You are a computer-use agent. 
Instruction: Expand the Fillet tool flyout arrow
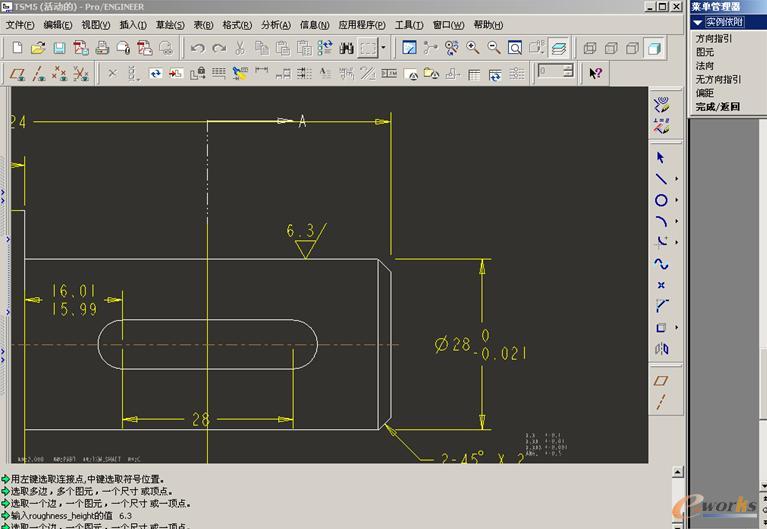tap(677, 242)
